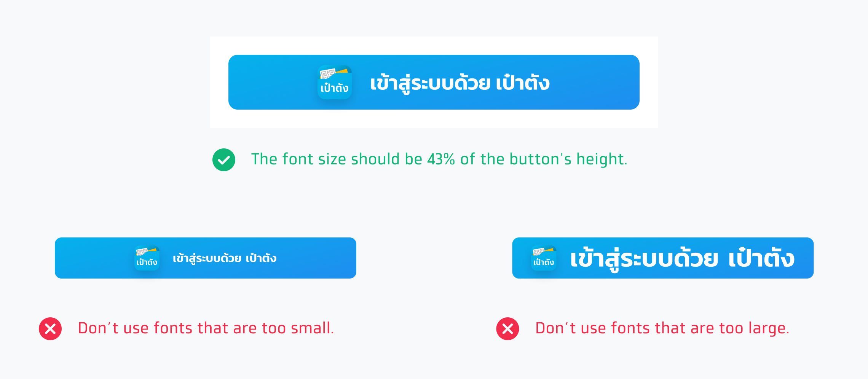This screenshot has height=379, width=868.
Task: Click the red X icon beside "too large"
Action: (x=507, y=329)
